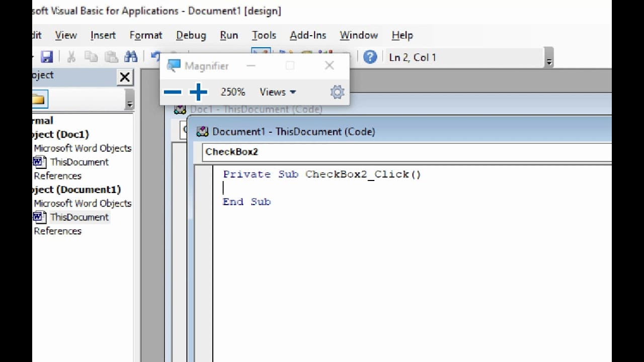Zoom in with the Magnifier plus button
644x362 pixels.
tap(198, 92)
